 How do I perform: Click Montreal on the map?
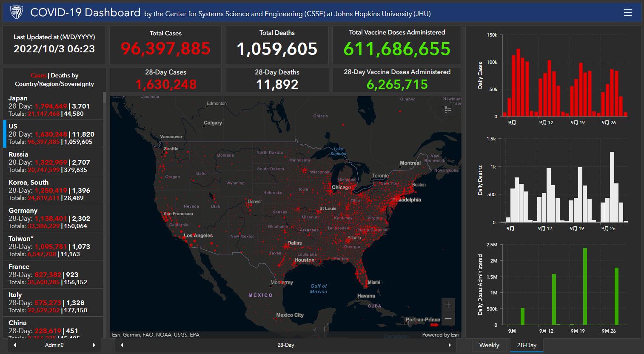(x=410, y=163)
